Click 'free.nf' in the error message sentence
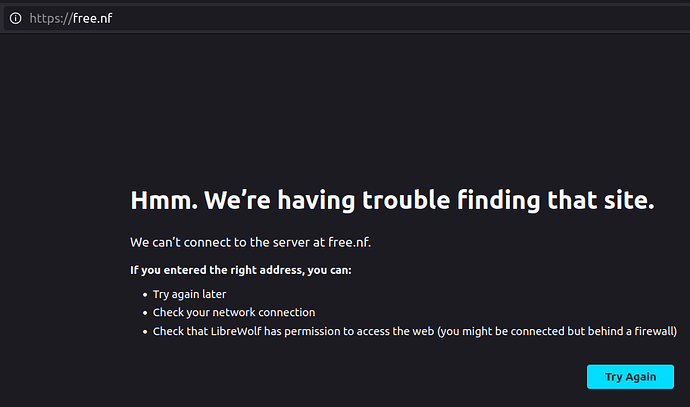 click(x=349, y=242)
